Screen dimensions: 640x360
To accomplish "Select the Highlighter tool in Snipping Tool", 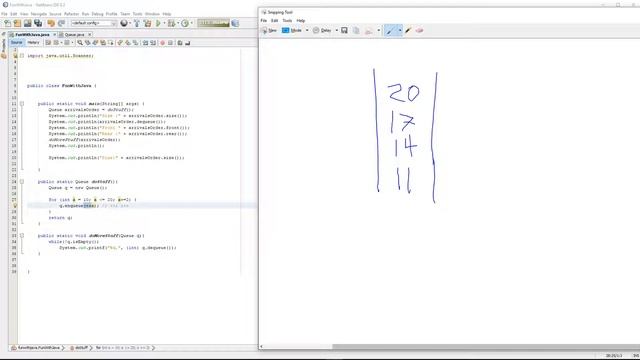I will point(408,30).
